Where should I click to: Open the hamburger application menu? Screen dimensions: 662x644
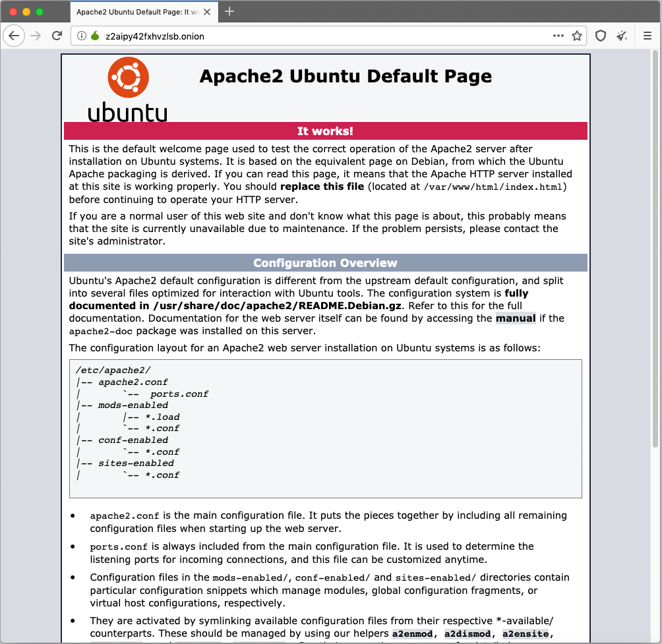point(647,36)
